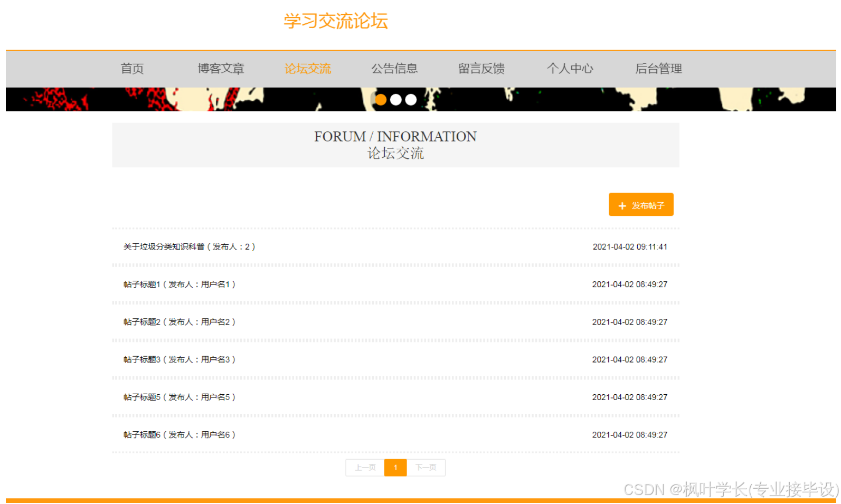
Task: Click the 论坛交流 subtitle under the heading
Action: (395, 154)
